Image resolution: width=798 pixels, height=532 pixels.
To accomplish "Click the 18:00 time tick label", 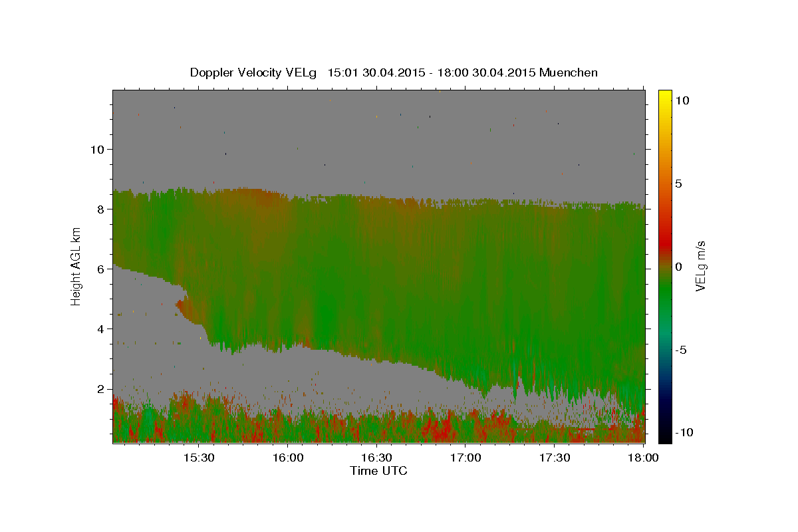I will click(x=642, y=458).
